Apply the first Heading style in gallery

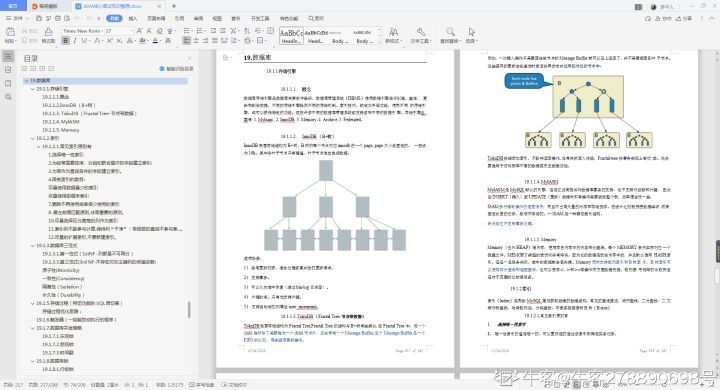(291, 36)
